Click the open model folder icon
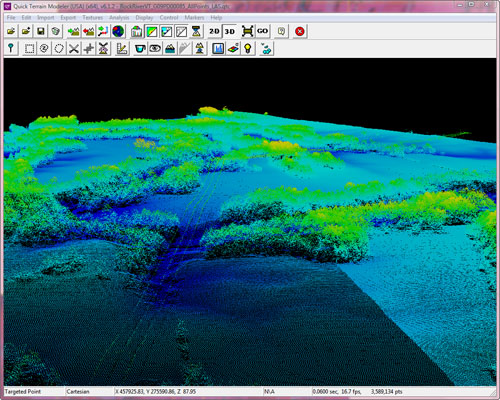 tap(11, 32)
